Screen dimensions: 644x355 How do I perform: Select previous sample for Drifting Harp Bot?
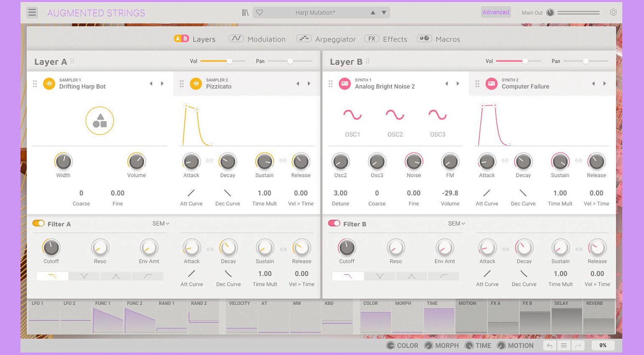151,84
